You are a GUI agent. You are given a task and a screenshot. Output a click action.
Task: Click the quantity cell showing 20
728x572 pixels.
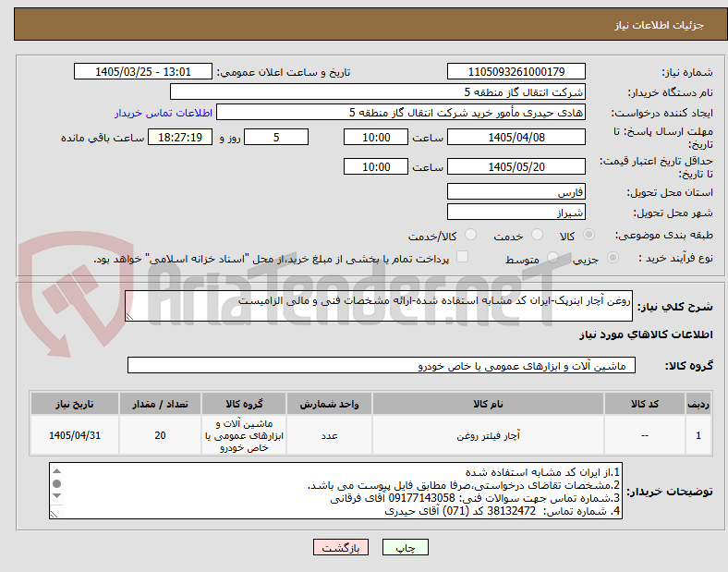pos(160,435)
